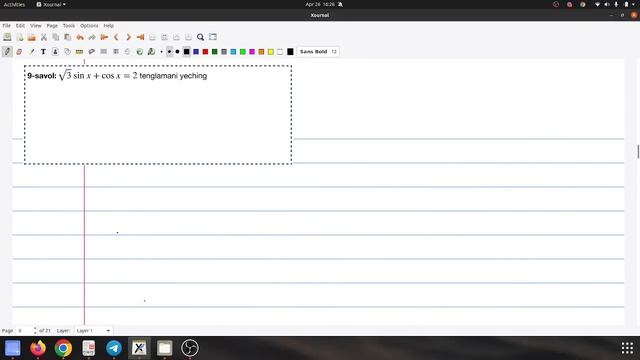The height and width of the screenshot is (360, 640).
Task: Pick the dark green color swatch
Action: click(215, 52)
